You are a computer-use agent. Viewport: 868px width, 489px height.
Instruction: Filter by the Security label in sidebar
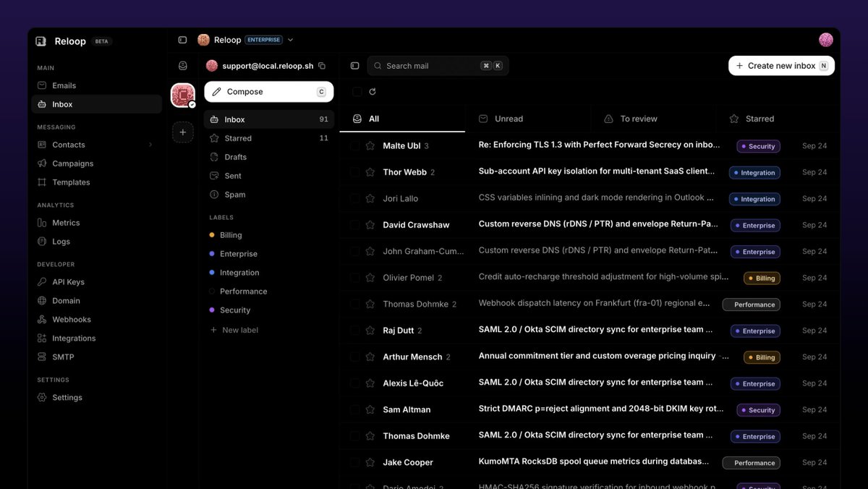[x=268, y=310]
